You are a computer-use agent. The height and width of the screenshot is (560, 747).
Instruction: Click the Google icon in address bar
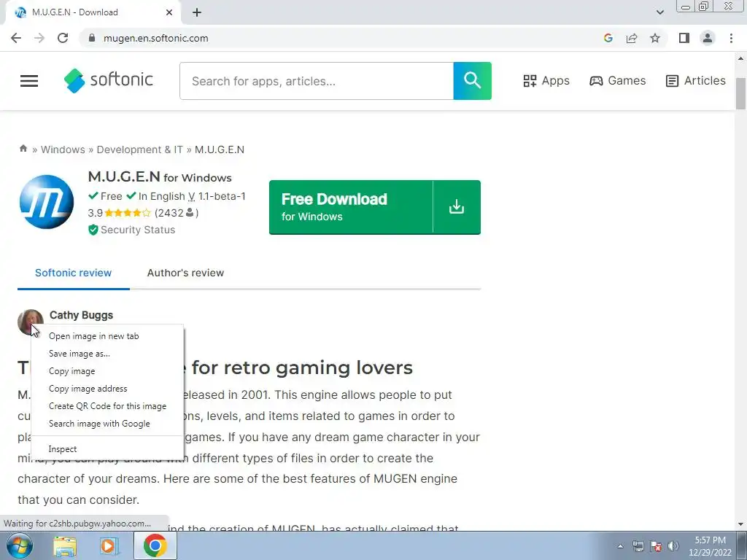608,38
